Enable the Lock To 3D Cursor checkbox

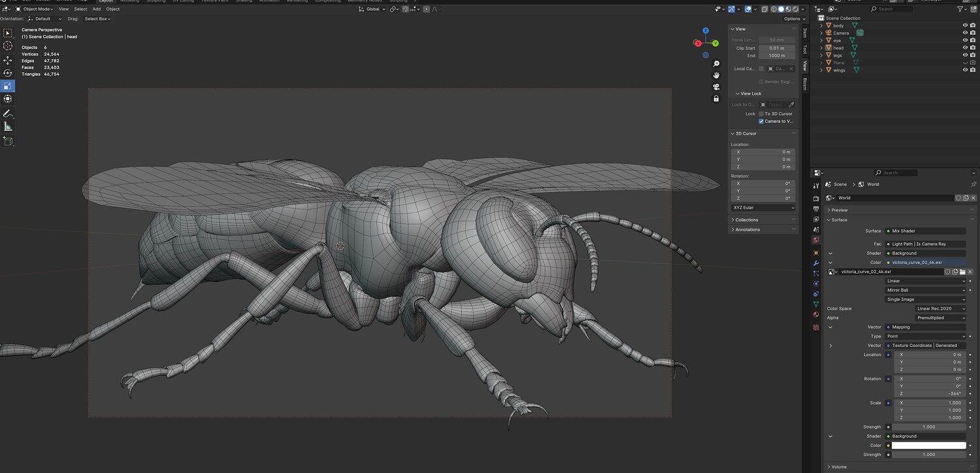tap(761, 114)
